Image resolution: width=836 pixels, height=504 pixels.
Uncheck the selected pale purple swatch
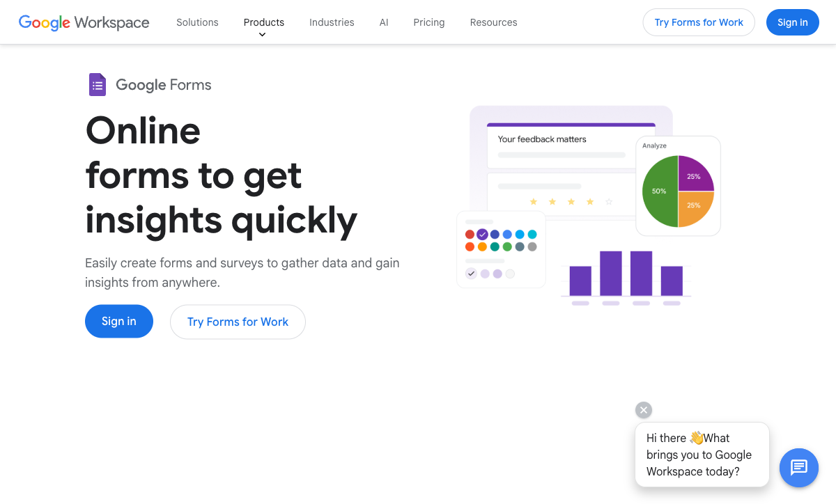coord(471,273)
